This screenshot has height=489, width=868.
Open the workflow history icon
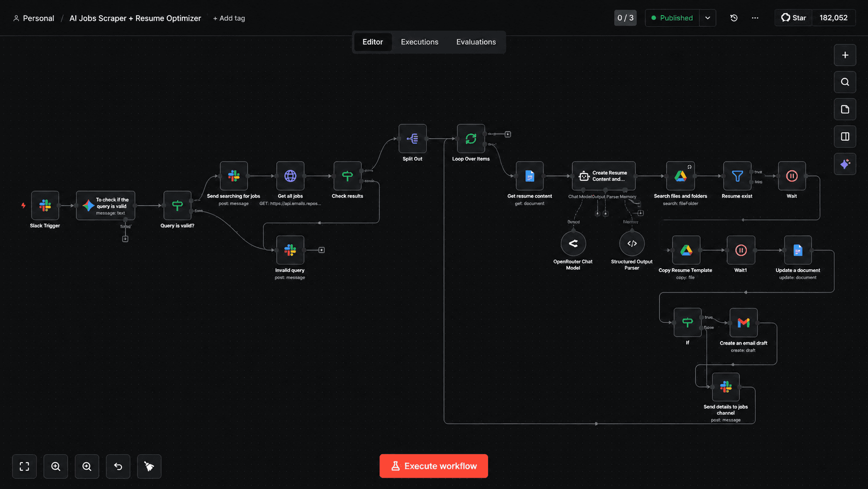coord(734,18)
